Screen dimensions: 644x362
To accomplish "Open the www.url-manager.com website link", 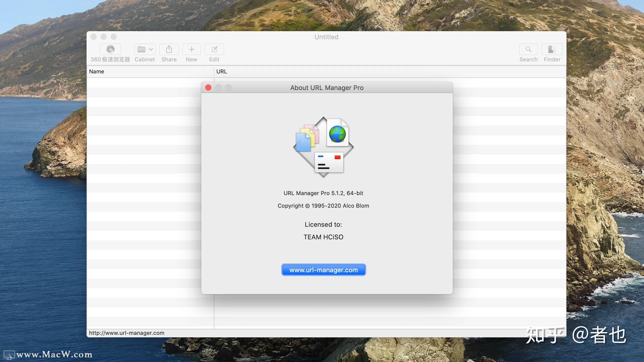I will point(323,270).
